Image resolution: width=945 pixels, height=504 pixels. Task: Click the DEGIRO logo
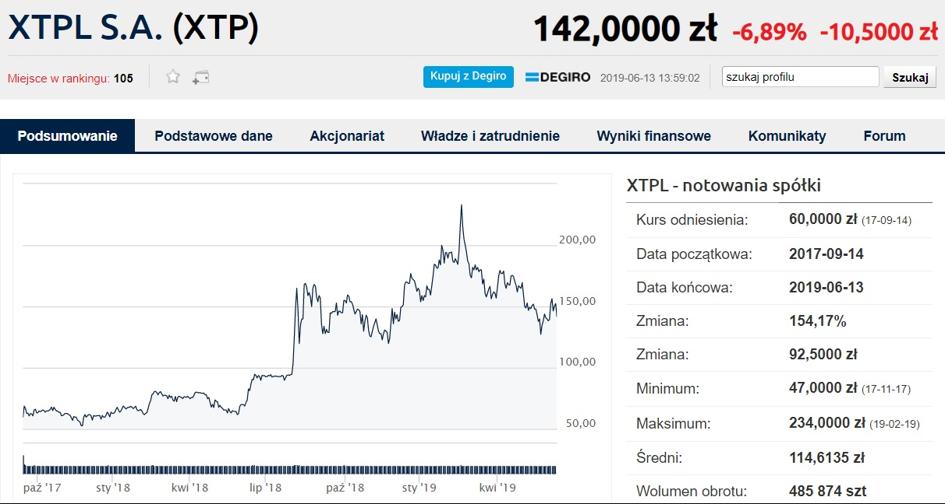[558, 77]
